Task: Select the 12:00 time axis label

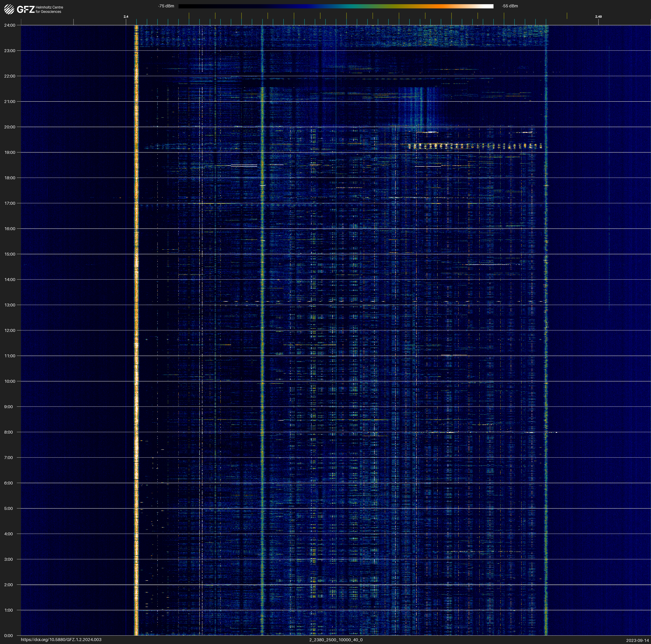Action: (x=10, y=330)
